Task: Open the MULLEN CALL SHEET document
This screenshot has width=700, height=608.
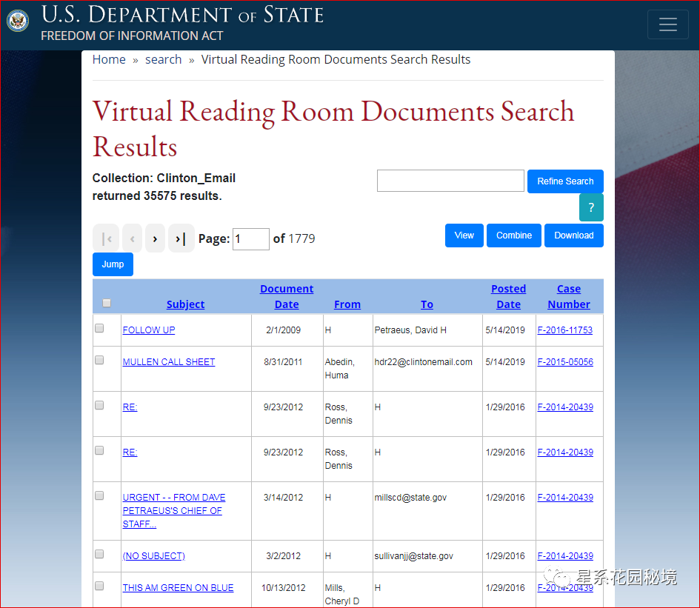Action: (x=169, y=362)
